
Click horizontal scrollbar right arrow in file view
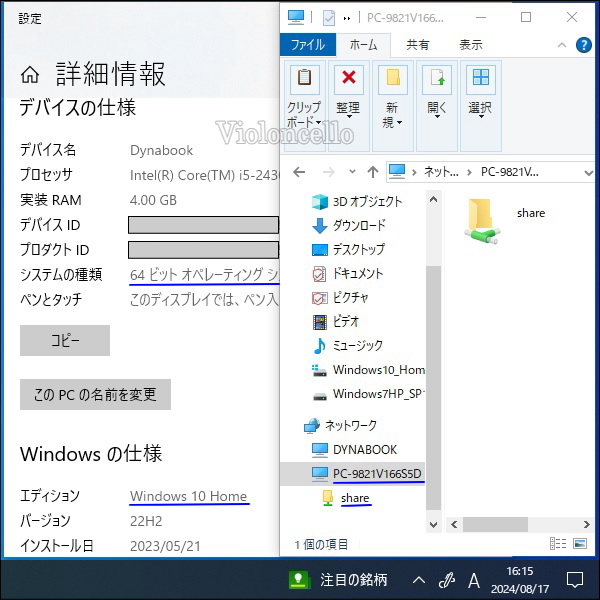click(x=586, y=524)
